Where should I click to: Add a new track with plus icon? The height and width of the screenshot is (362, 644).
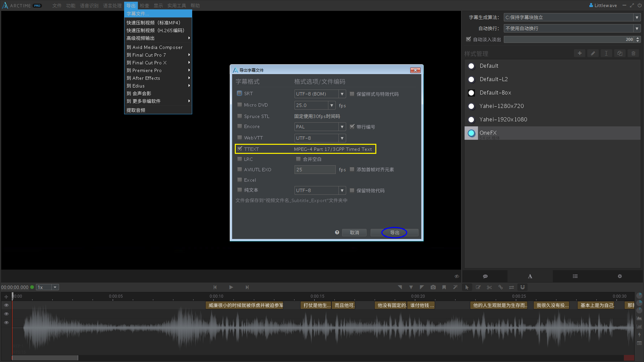pos(6,297)
